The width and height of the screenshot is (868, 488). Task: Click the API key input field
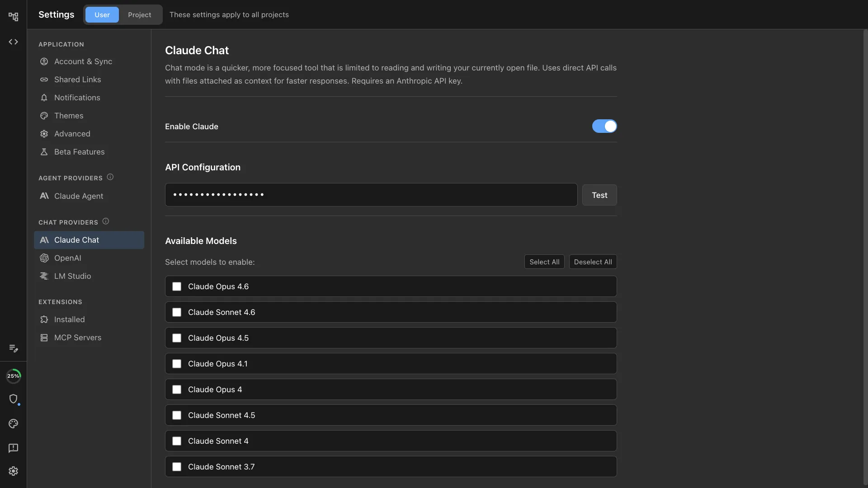coord(371,195)
